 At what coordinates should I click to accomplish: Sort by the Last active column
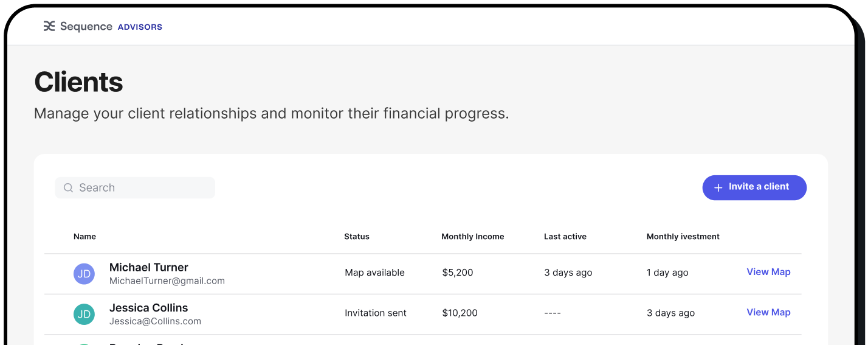point(565,237)
